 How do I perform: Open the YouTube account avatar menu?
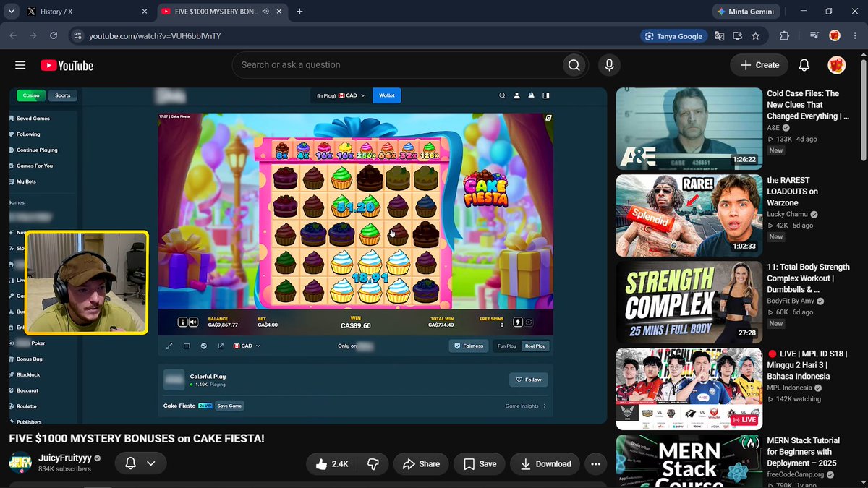point(837,65)
